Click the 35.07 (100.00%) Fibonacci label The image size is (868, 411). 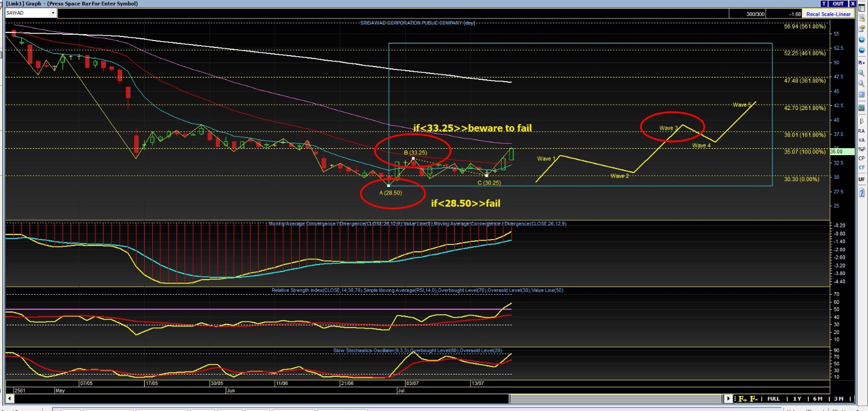[x=805, y=152]
